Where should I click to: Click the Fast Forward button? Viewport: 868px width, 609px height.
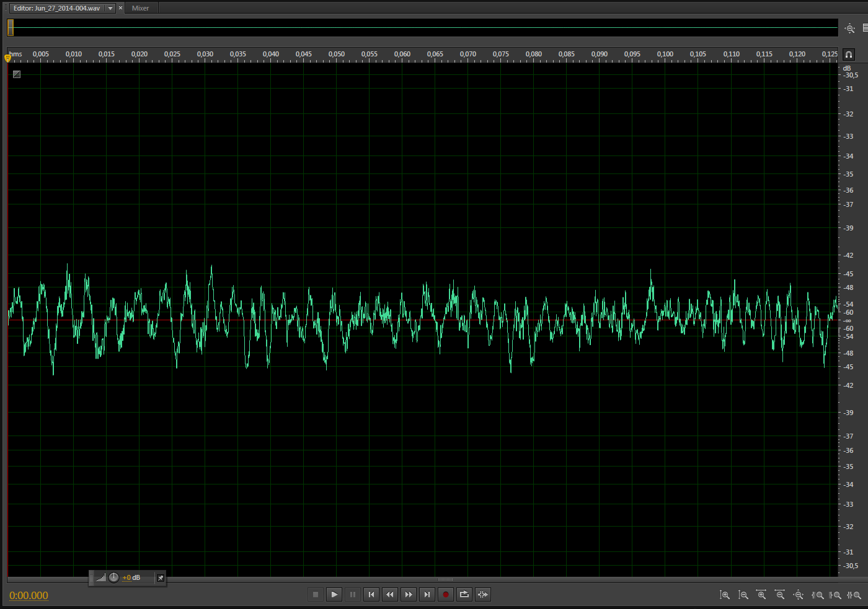point(408,595)
